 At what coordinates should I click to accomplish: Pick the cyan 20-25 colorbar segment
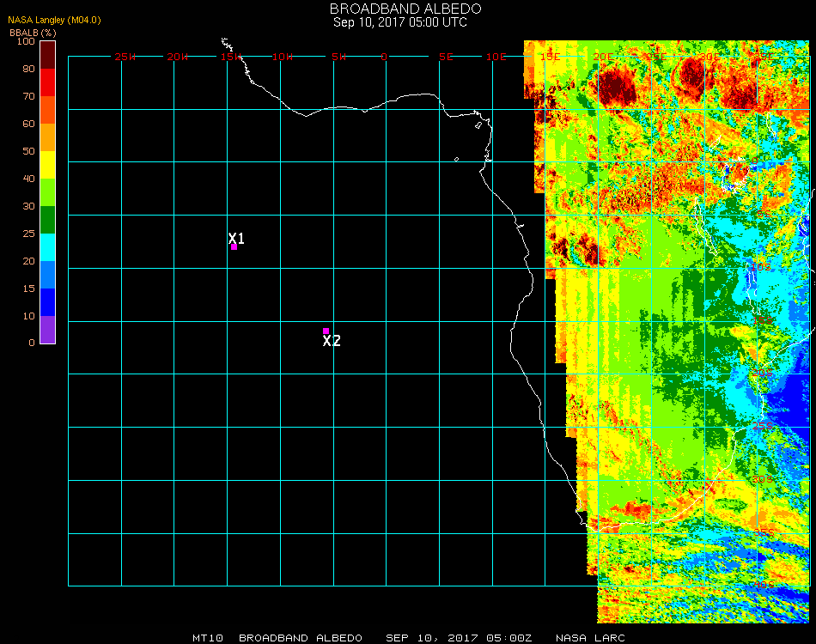coord(48,247)
